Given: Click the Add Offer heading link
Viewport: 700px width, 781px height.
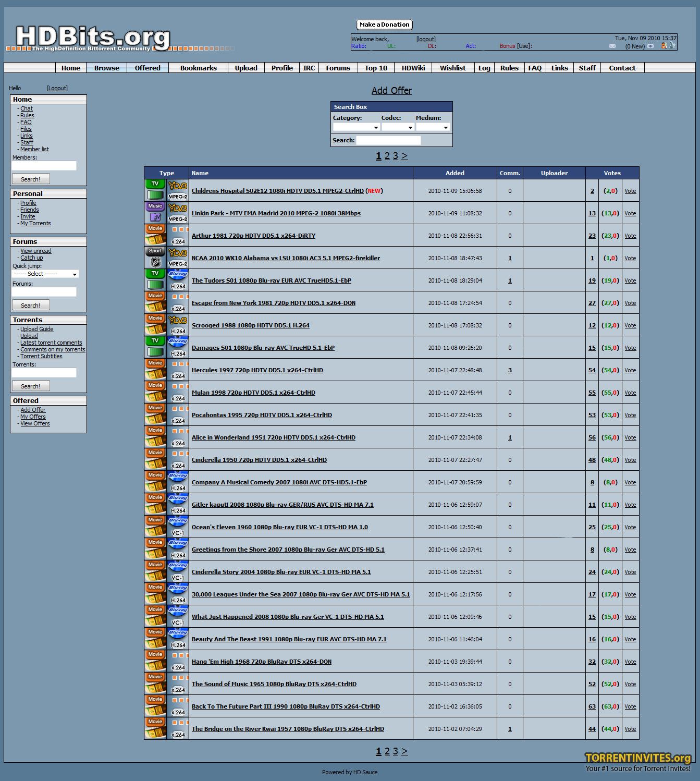Looking at the screenshot, I should click(391, 91).
